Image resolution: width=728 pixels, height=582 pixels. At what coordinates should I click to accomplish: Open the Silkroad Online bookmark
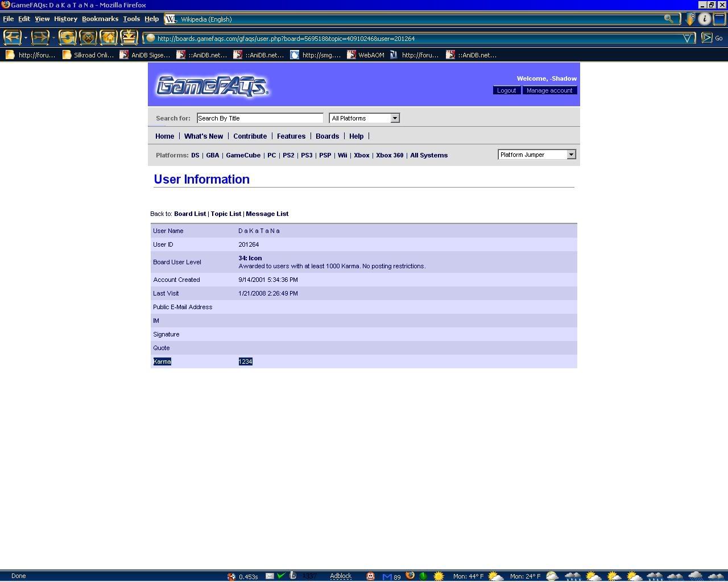tap(88, 55)
